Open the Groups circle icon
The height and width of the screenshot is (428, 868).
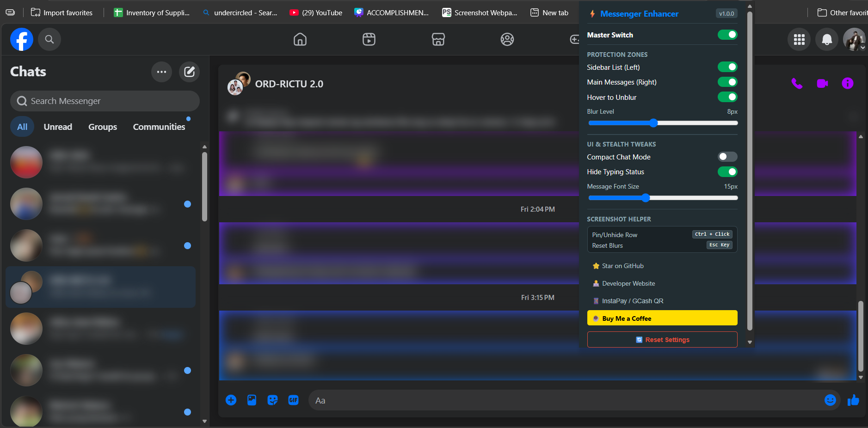(x=507, y=39)
